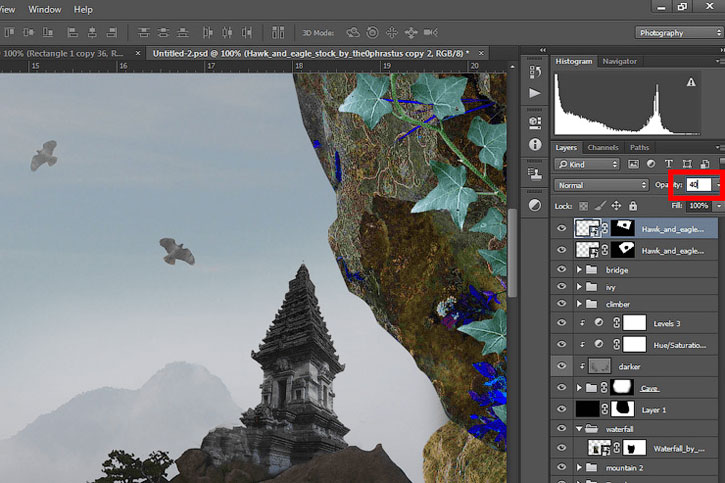This screenshot has width=725, height=483.
Task: Open the History panel icon
Action: (535, 72)
